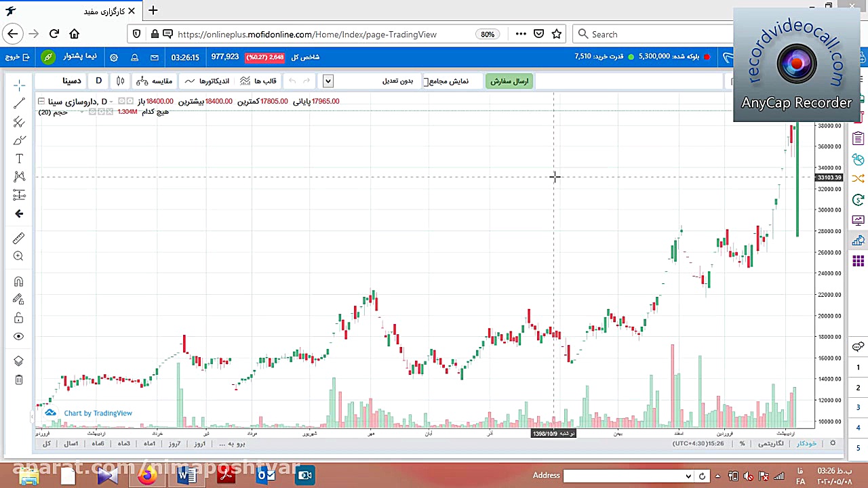Change the D timeframe interval
The image size is (868, 488).
tap(98, 81)
